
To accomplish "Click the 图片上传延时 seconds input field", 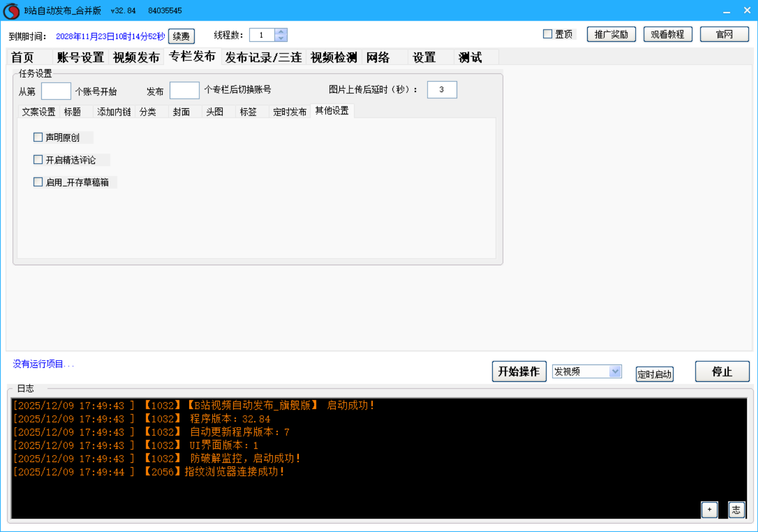I will (442, 89).
